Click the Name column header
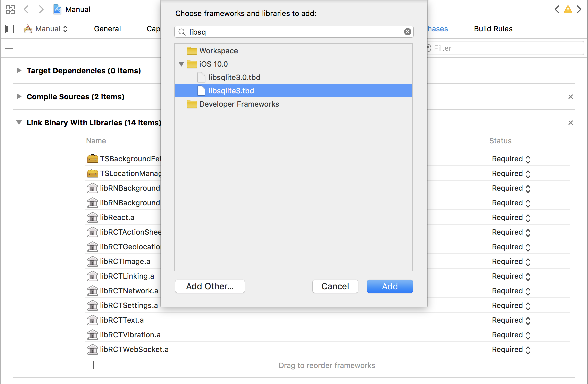This screenshot has height=384, width=588. [x=96, y=141]
